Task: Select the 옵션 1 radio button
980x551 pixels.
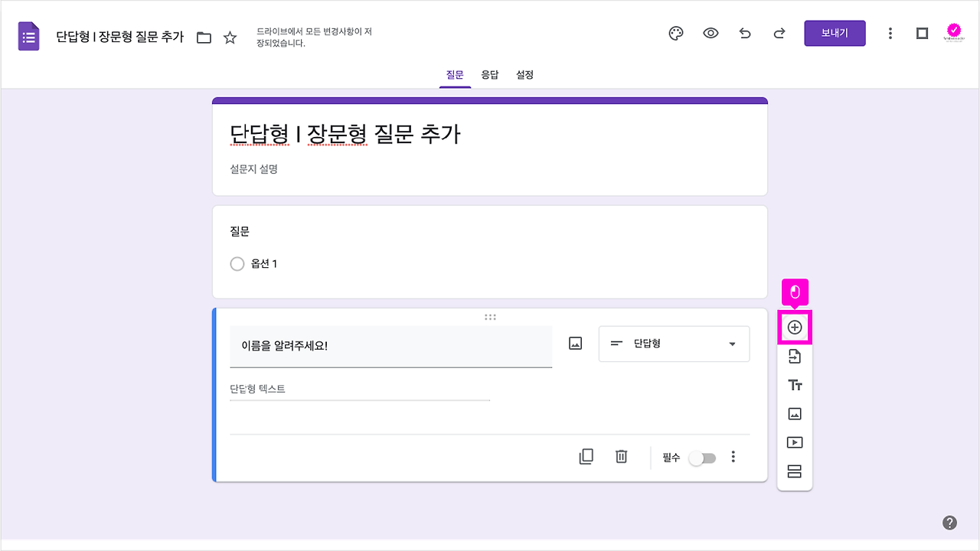Action: pos(237,263)
